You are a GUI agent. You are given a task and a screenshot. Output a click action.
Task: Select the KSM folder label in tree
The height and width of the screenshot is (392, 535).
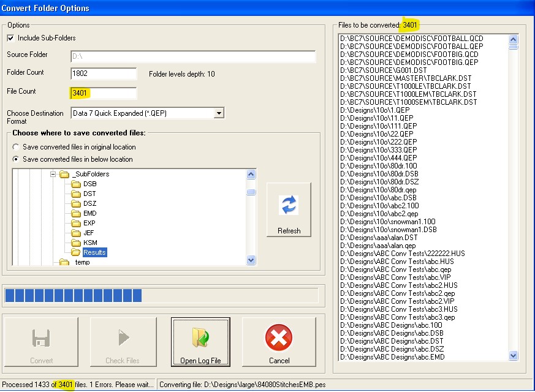[91, 243]
